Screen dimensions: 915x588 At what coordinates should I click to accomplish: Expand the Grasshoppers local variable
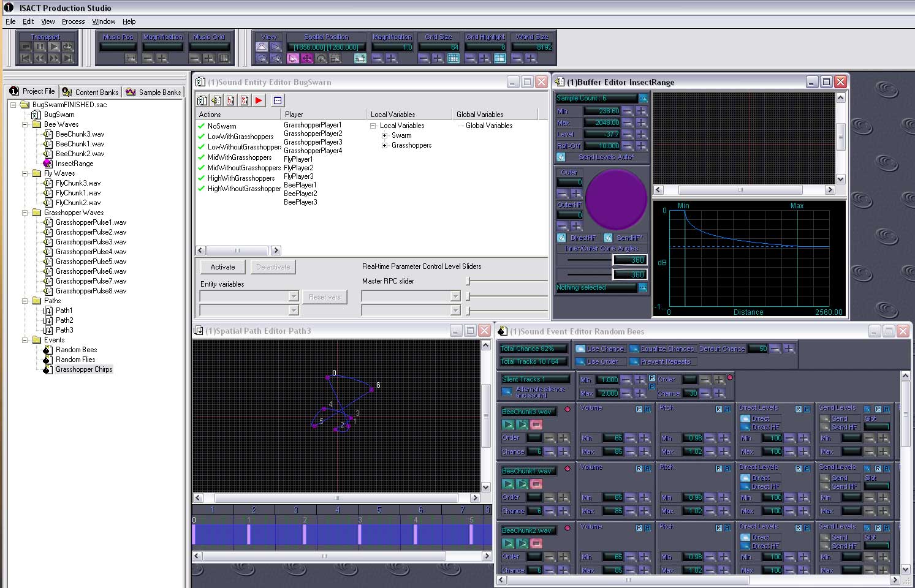(384, 145)
